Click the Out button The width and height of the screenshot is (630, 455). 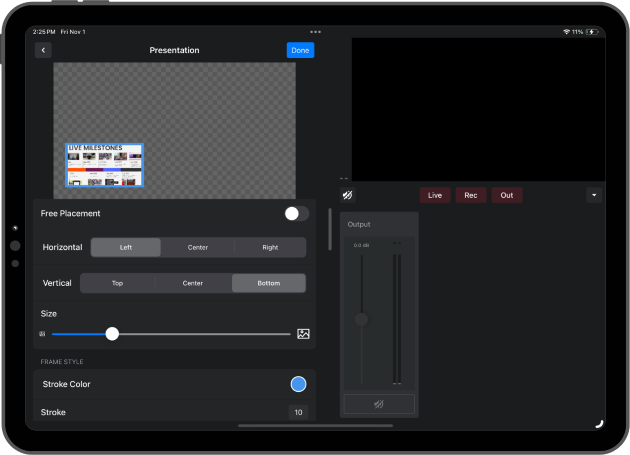[x=507, y=195]
